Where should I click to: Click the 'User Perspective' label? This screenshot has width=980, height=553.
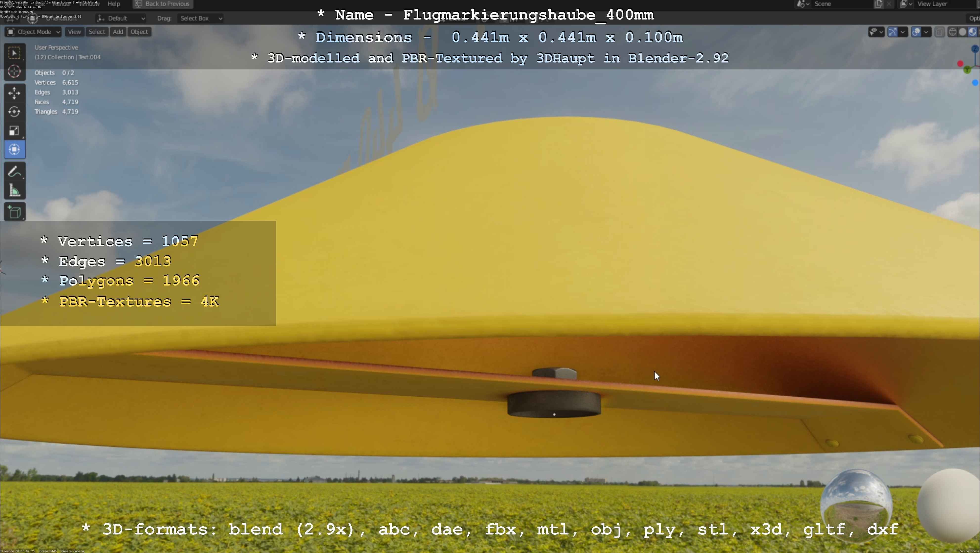click(x=56, y=47)
